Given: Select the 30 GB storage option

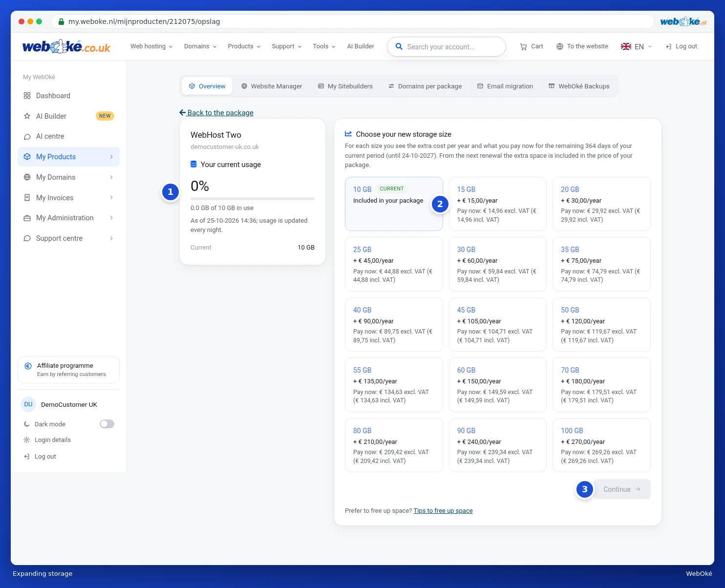Looking at the screenshot, I should [497, 264].
